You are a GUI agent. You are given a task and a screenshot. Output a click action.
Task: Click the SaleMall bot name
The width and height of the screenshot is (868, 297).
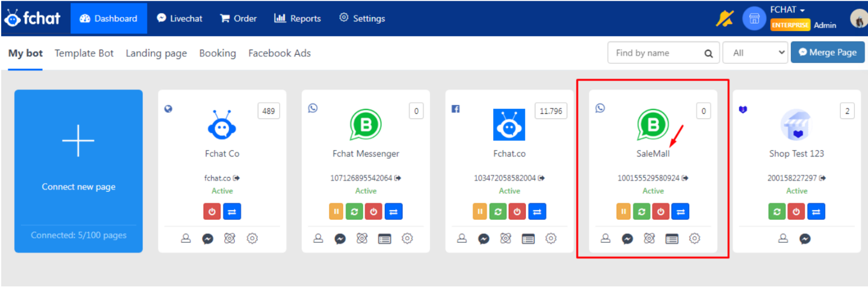coord(653,153)
